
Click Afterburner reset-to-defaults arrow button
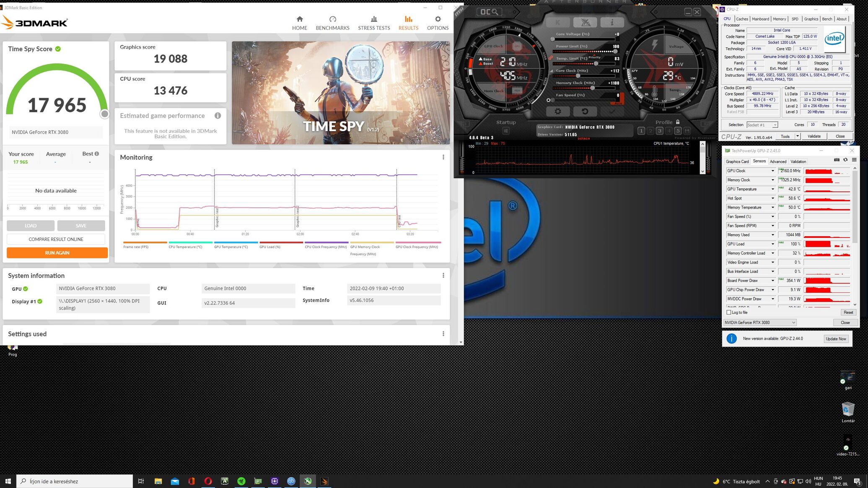(585, 111)
